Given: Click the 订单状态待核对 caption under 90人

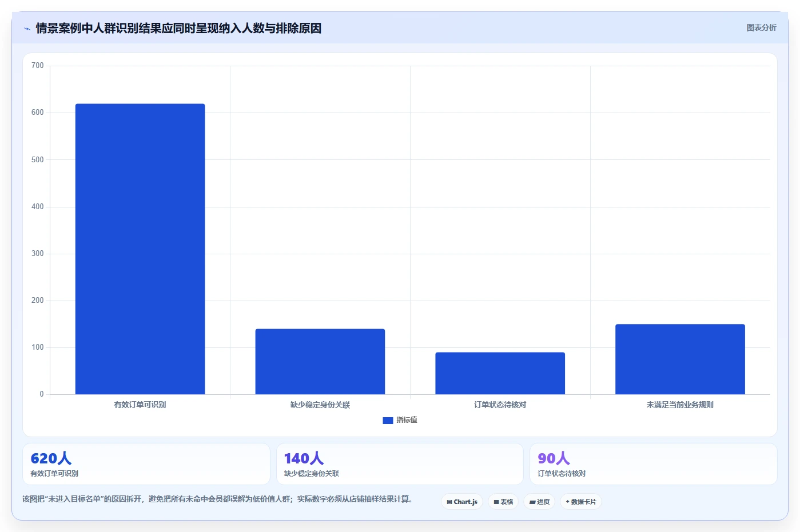Looking at the screenshot, I should point(562,474).
